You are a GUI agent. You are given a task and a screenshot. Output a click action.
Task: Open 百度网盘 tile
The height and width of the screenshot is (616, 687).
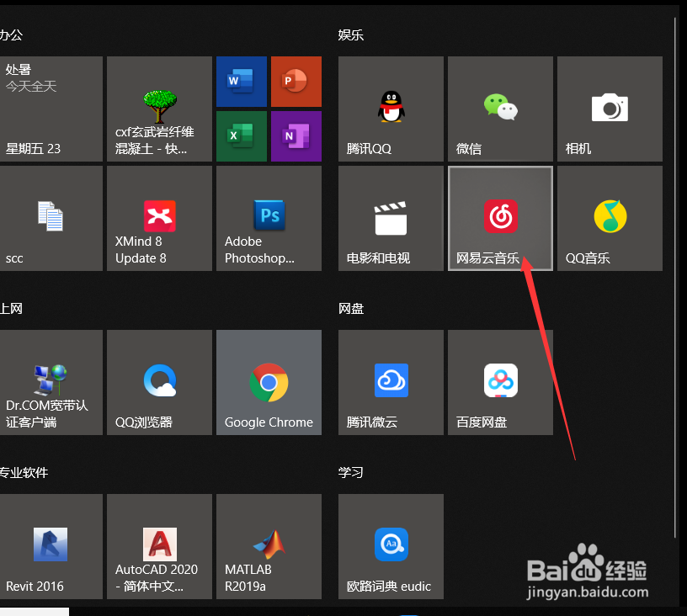point(500,383)
